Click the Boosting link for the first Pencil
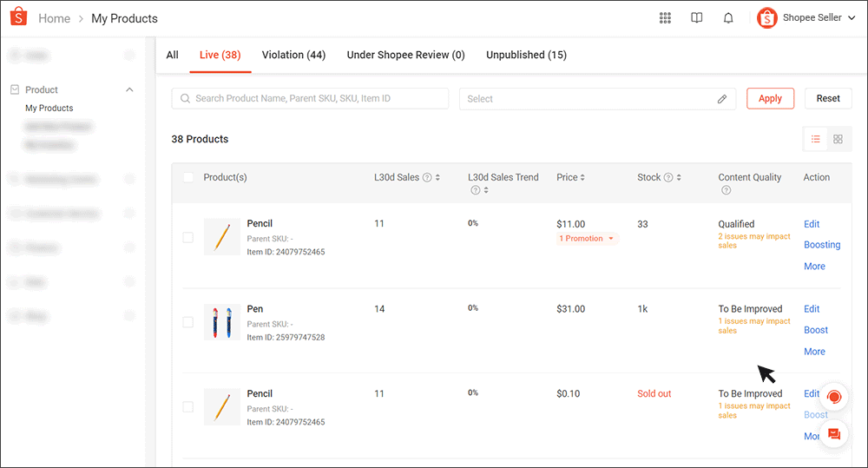The image size is (868, 468). coord(821,245)
